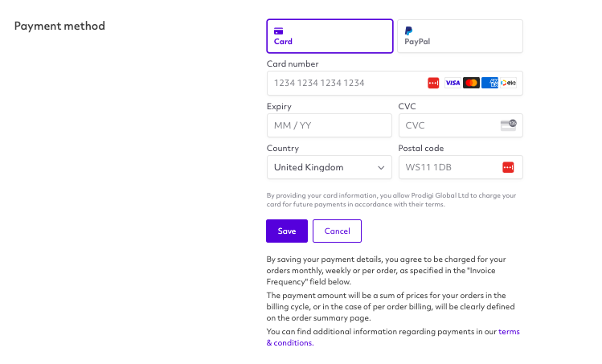Click the credit card icon in Card tab
This screenshot has width=602, height=364.
(278, 31)
